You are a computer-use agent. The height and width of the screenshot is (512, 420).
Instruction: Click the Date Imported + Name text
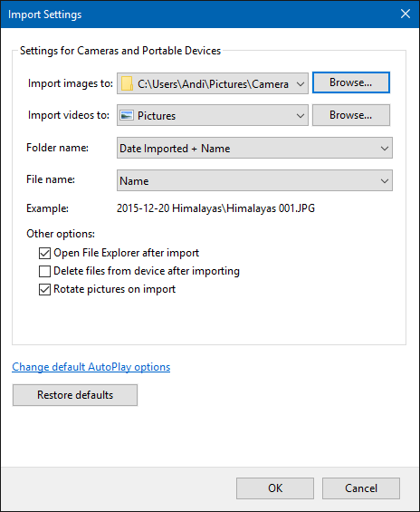[x=175, y=149]
